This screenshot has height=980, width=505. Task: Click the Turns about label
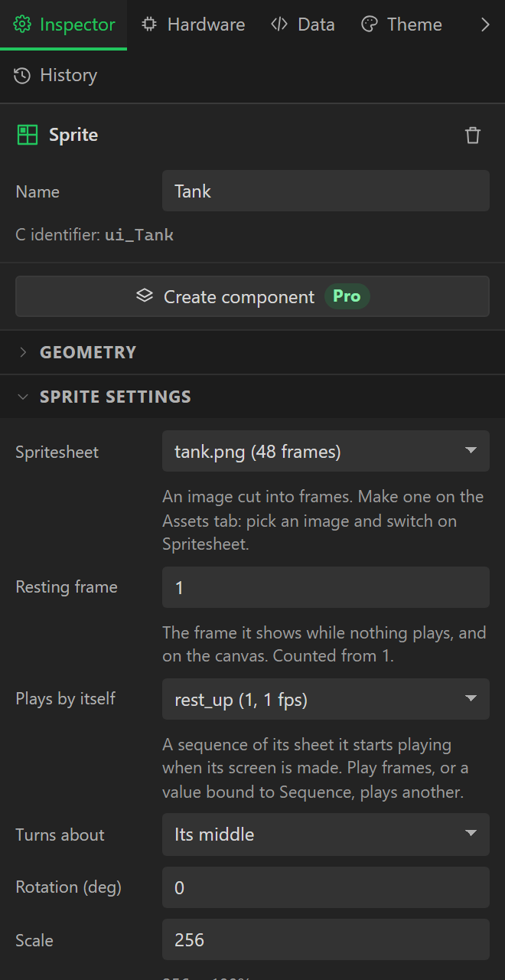click(60, 835)
